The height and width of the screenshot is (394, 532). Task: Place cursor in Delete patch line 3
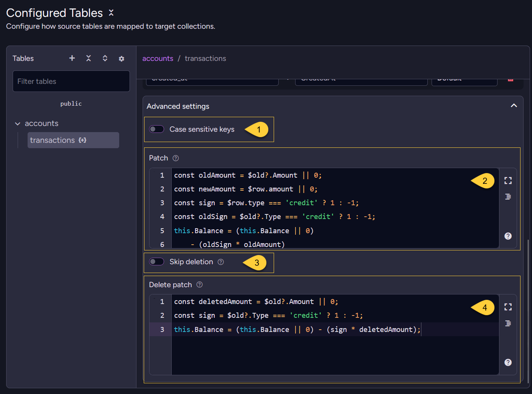(297, 329)
